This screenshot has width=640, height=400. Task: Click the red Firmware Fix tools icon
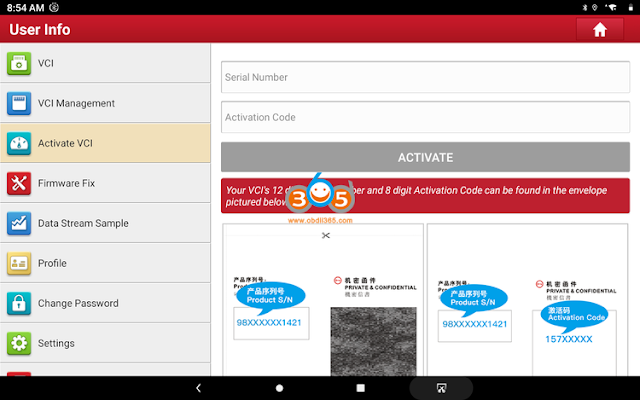pyautogui.click(x=19, y=183)
